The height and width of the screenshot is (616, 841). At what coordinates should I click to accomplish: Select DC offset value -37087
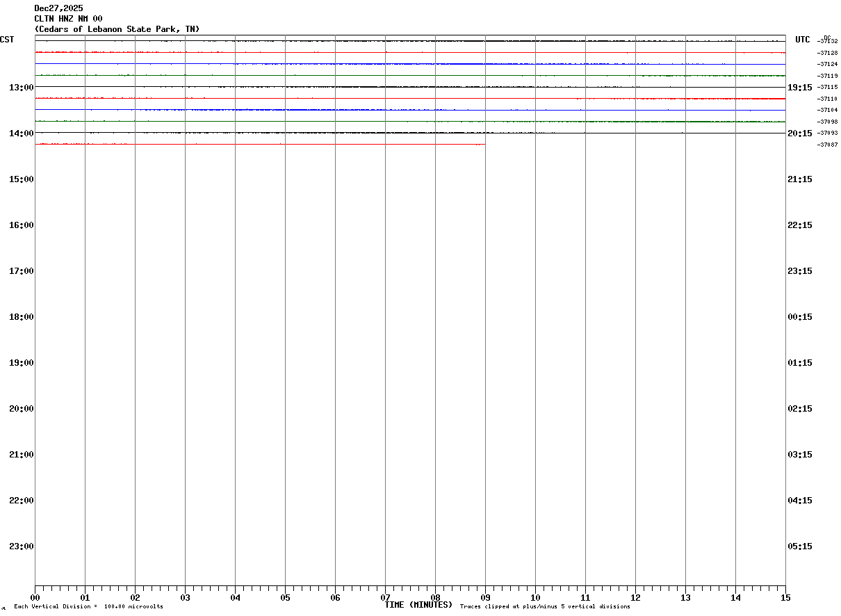pos(828,145)
